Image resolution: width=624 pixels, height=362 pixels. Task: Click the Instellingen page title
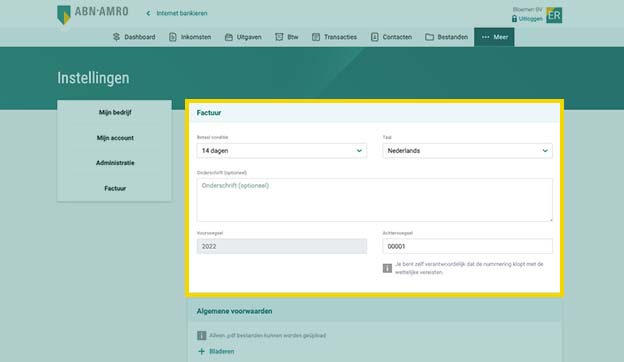(93, 78)
